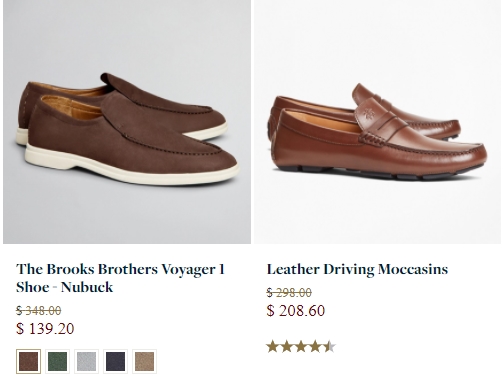
Task: Click the Leather Driving Moccasins product photo
Action: tap(378, 122)
